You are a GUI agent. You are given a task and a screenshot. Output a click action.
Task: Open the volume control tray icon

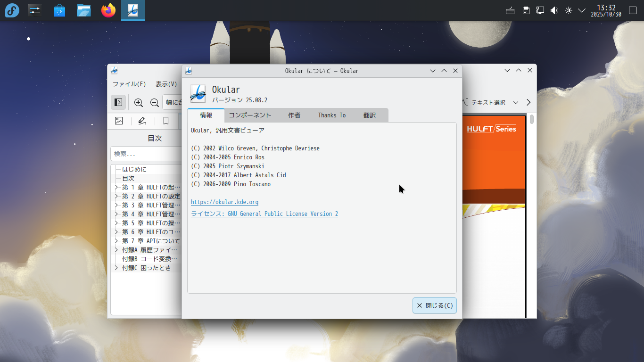tap(554, 10)
